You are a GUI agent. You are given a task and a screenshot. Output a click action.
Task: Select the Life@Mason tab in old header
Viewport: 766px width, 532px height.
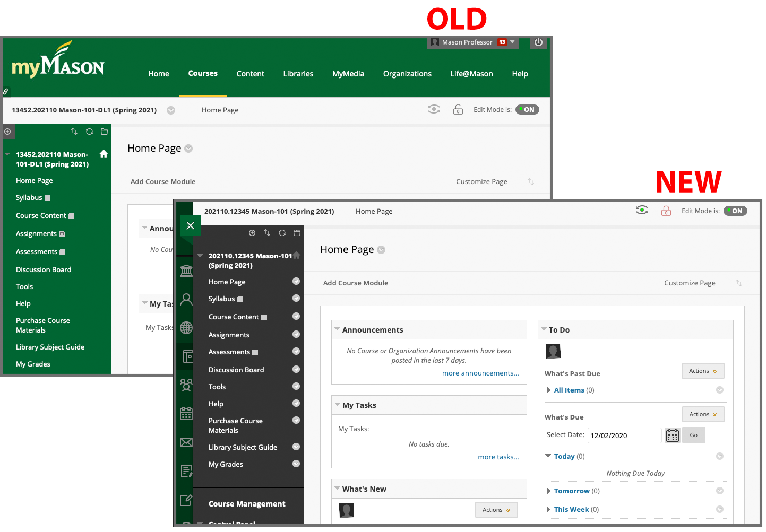(x=472, y=74)
